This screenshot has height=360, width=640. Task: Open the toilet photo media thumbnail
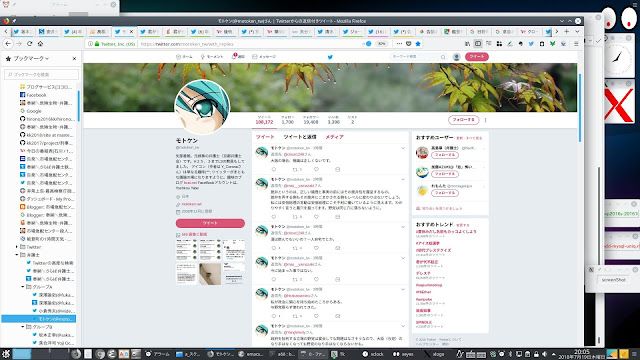point(210,274)
